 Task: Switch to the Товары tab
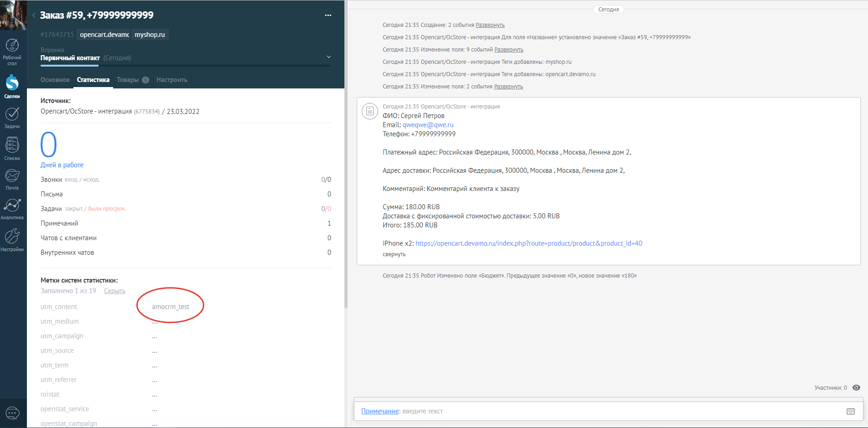point(128,80)
